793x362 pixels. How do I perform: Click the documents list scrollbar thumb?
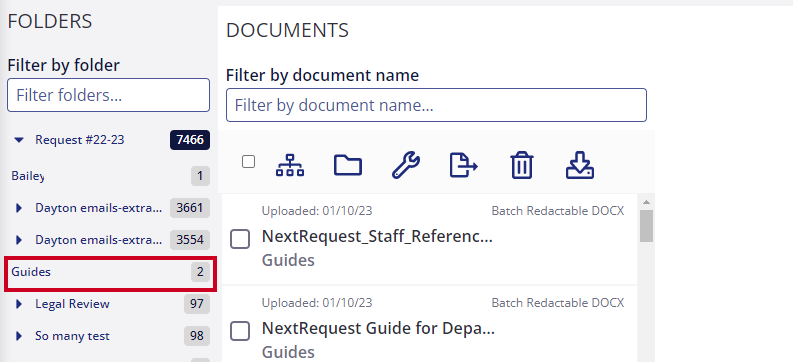(x=646, y=226)
